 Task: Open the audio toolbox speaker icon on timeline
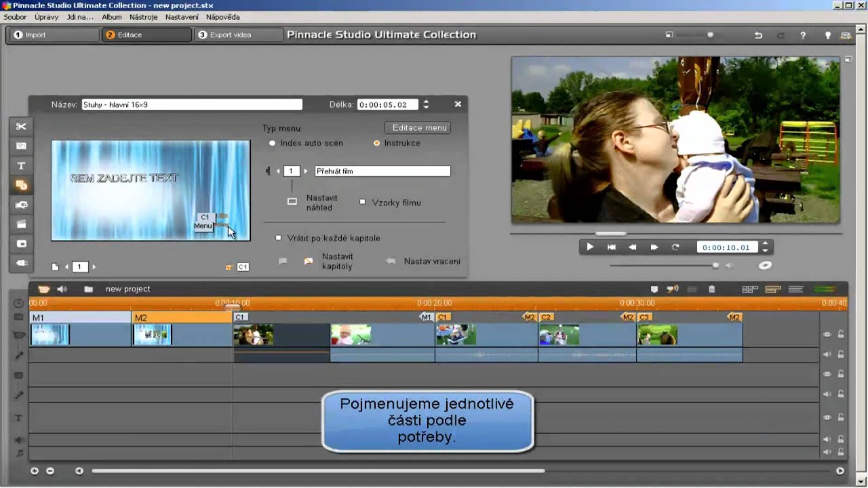[x=62, y=289]
